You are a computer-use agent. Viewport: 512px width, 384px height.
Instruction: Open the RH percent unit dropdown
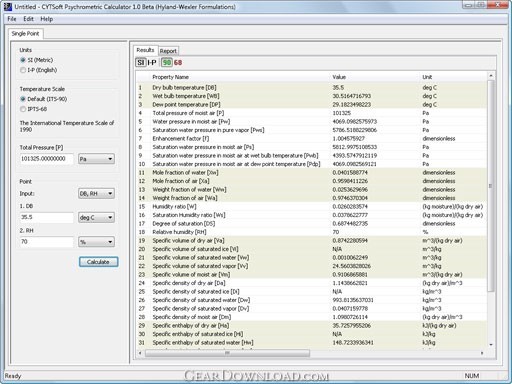point(96,242)
